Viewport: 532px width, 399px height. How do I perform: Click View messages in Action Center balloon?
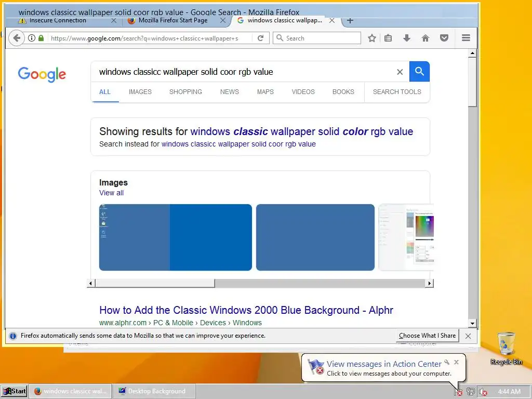coord(384,364)
